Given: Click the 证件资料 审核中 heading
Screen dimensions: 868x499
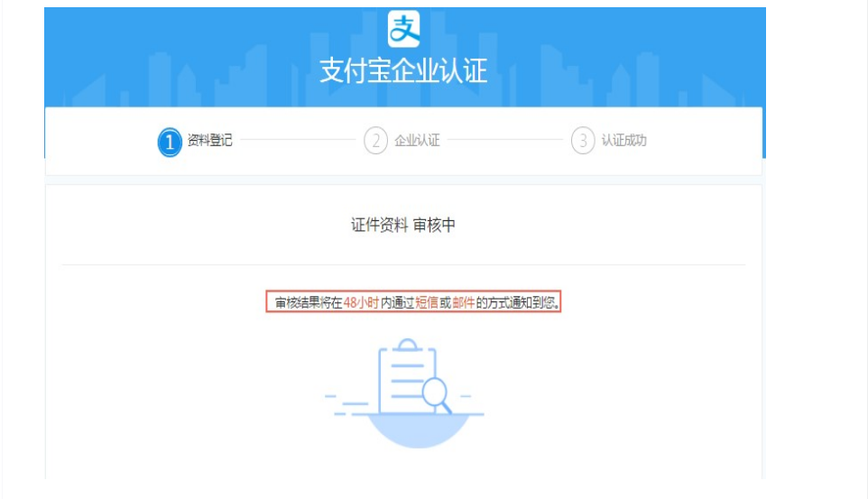Looking at the screenshot, I should (x=403, y=225).
